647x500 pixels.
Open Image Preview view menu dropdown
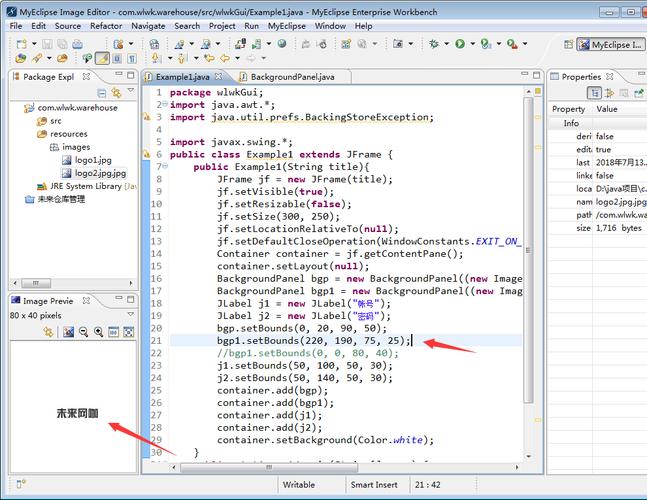(129, 315)
